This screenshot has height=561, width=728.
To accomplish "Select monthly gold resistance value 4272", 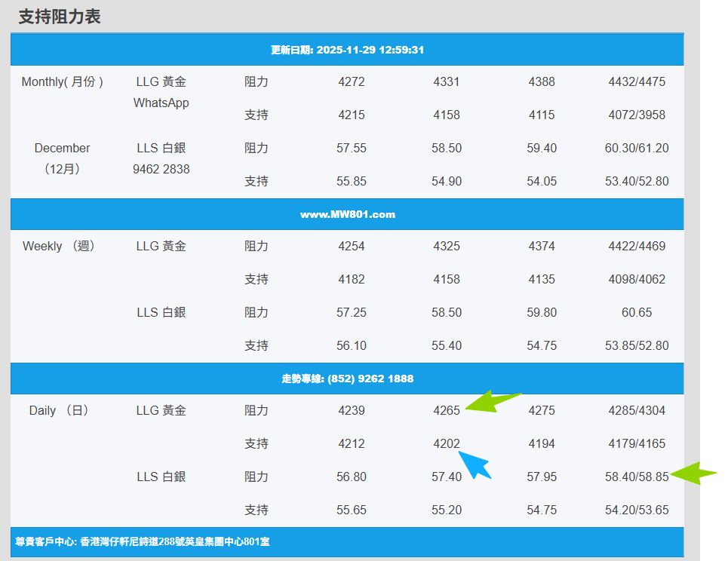I will click(x=351, y=81).
